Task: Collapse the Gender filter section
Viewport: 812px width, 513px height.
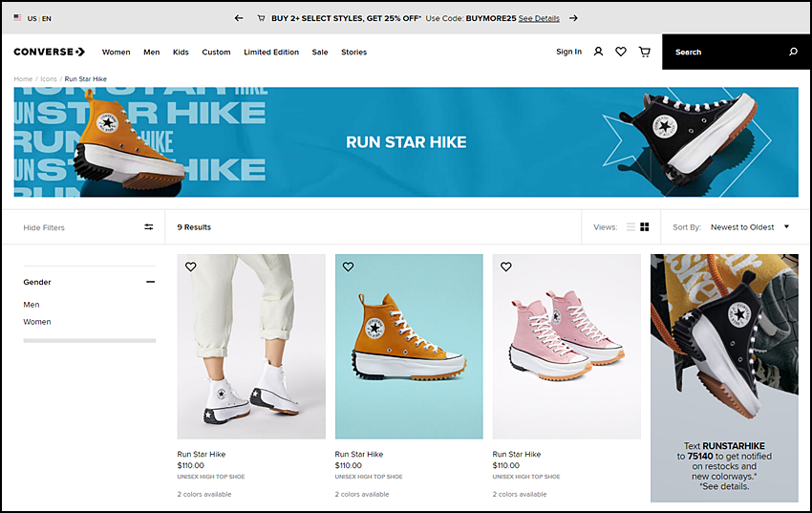Action: click(150, 282)
